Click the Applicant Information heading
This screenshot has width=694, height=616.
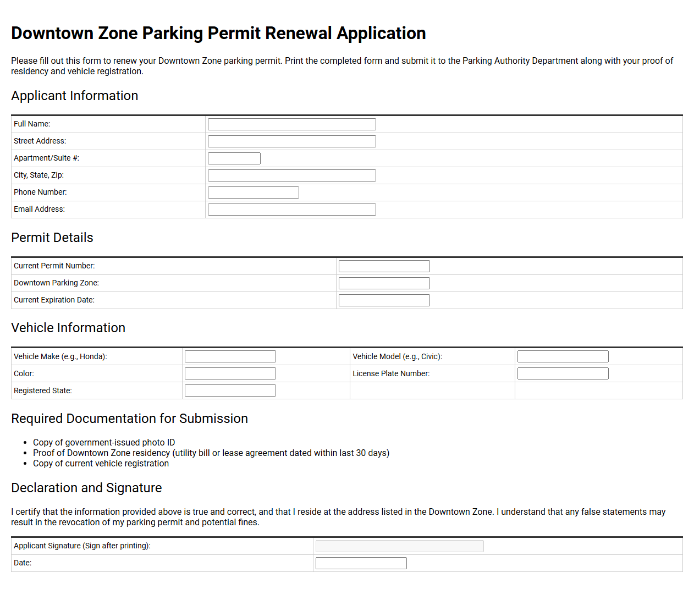click(x=75, y=96)
